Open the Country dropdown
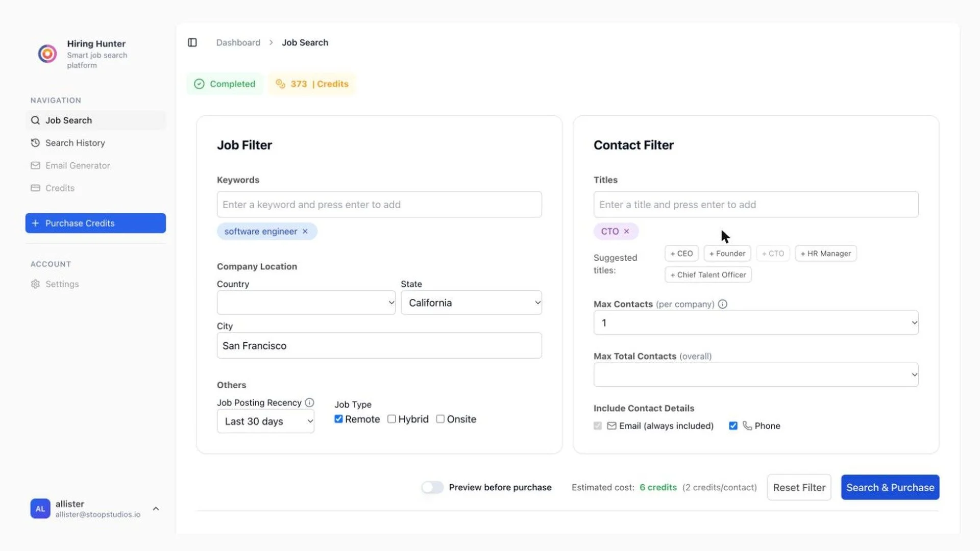Screen dimensions: 980x551 coord(306,303)
